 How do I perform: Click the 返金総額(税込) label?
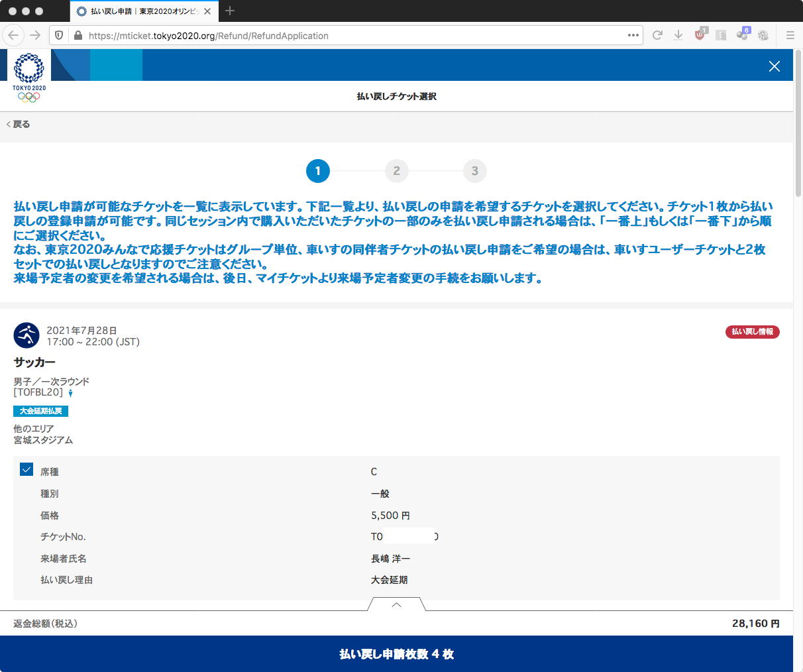click(45, 624)
